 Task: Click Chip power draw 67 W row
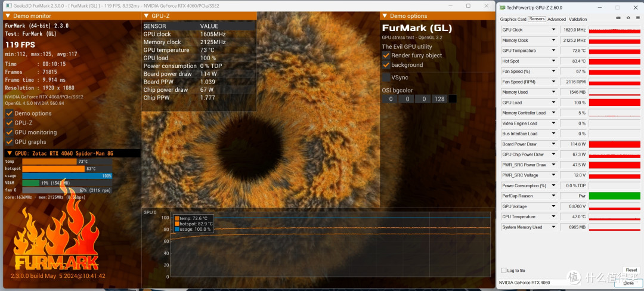pyautogui.click(x=199, y=90)
